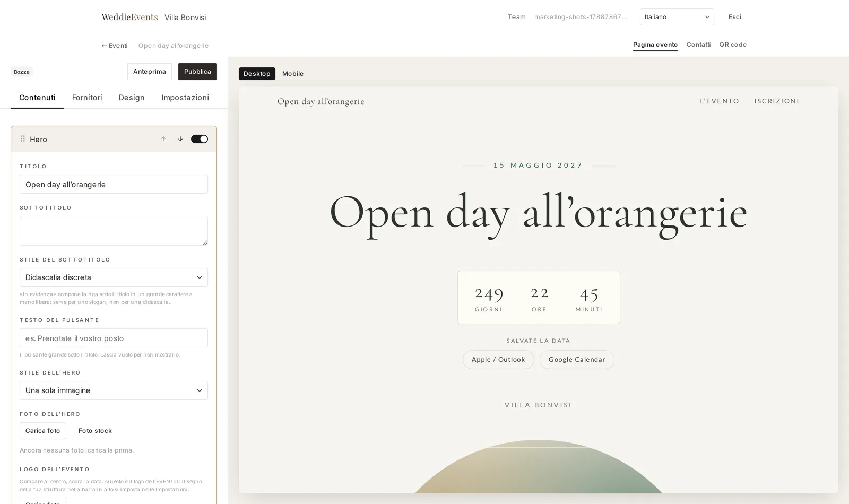The image size is (849, 504).
Task: Click the Sottotitolo text area
Action: pyautogui.click(x=114, y=231)
